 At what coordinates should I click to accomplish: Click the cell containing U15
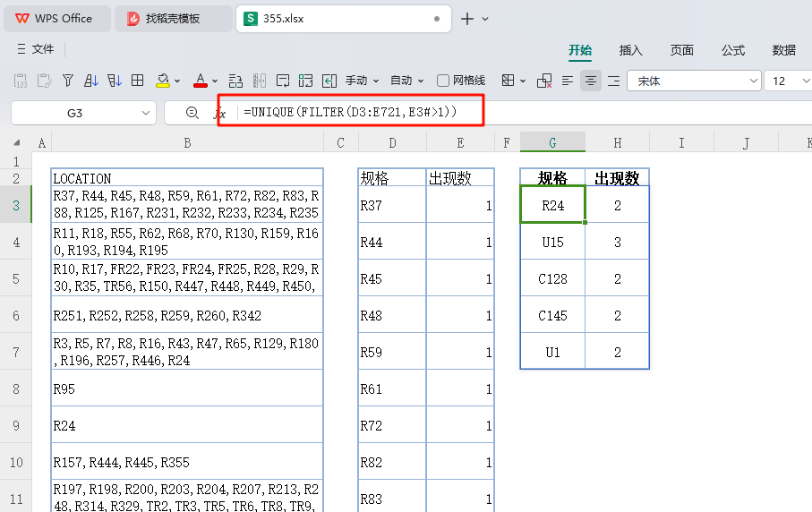(x=552, y=242)
